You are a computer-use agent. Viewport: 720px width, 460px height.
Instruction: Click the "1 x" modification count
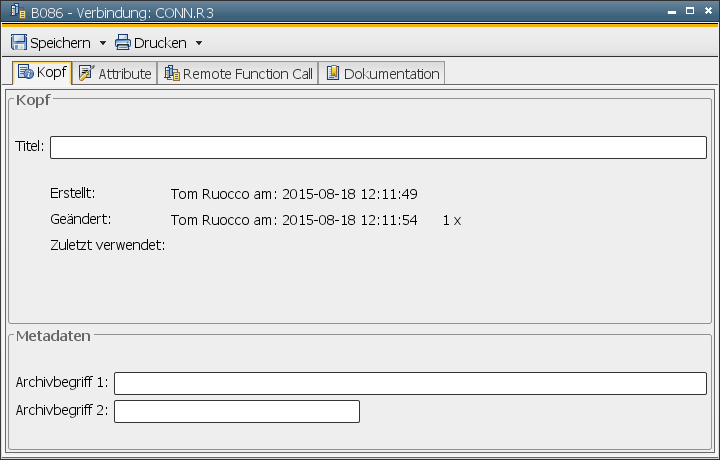tap(452, 221)
